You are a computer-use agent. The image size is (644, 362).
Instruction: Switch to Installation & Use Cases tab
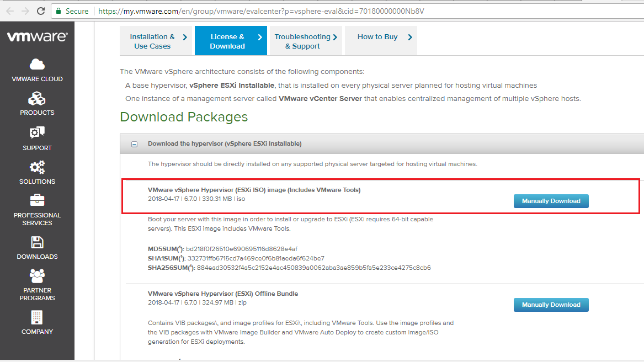156,41
